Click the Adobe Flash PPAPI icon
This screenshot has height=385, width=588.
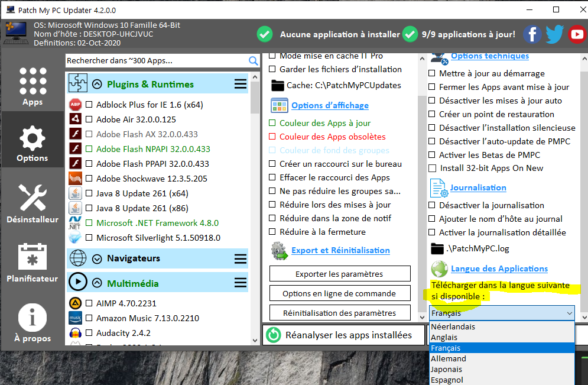(x=76, y=164)
